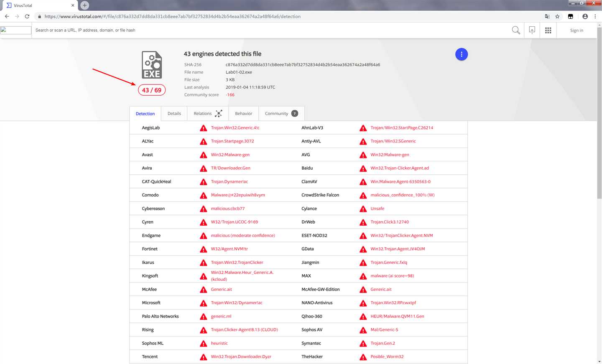Click the file name Lab01-02.exe

(239, 72)
